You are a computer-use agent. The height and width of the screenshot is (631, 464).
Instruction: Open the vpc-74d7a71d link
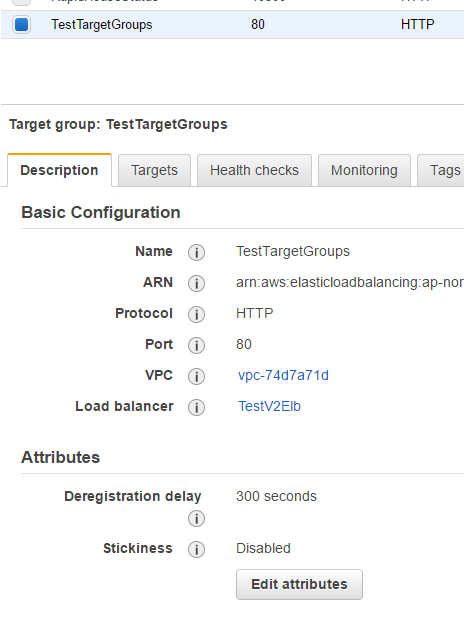(283, 375)
